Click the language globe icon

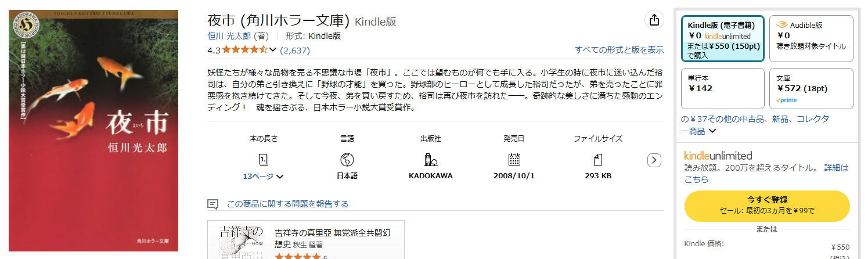(347, 160)
